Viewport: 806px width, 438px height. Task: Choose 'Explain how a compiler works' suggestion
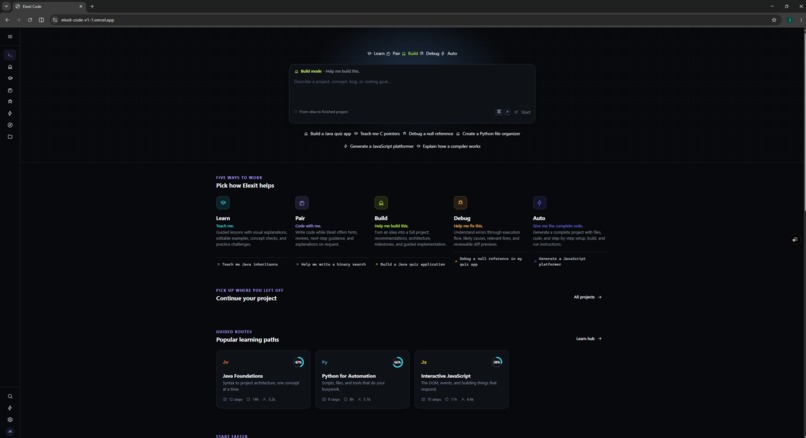448,147
